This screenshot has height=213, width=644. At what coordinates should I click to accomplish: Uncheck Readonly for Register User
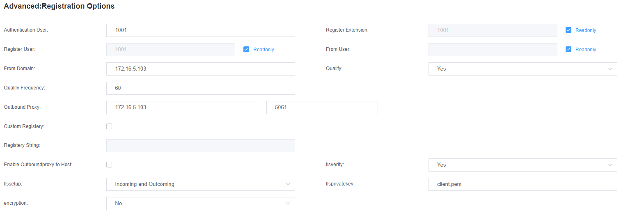point(246,49)
